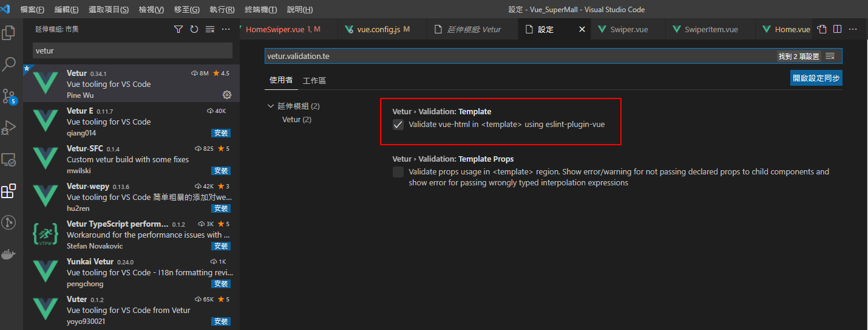Click the 找到 2 項設置 result badge
Image resolution: width=868 pixels, height=330 pixels.
click(799, 56)
